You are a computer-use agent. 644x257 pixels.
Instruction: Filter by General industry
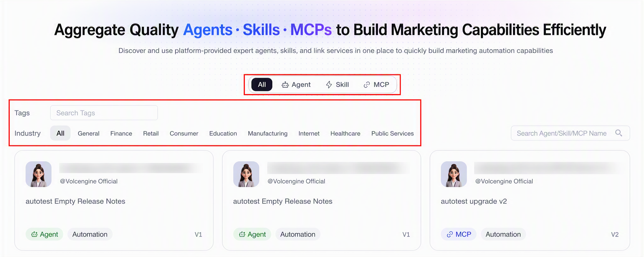pos(88,133)
